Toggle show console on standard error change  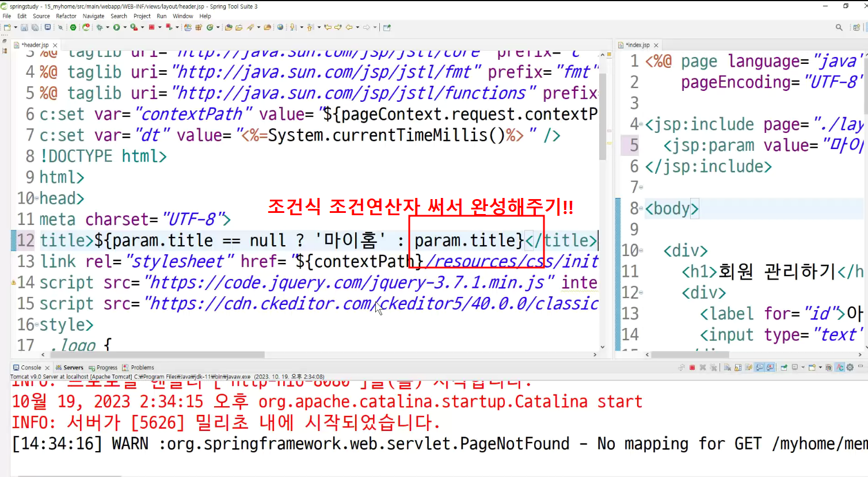coord(770,367)
